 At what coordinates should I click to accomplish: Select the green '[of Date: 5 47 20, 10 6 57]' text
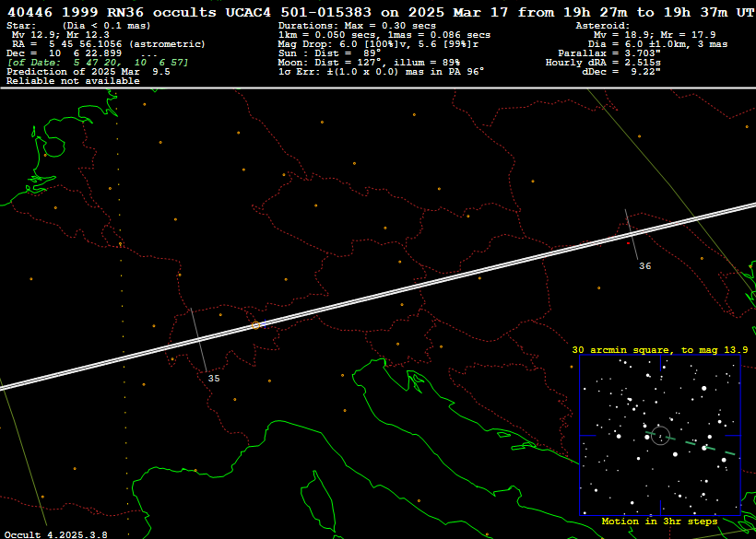(x=98, y=62)
